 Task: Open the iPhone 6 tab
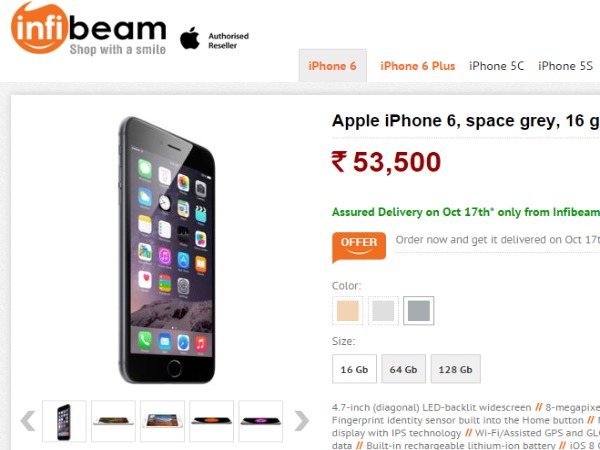click(333, 66)
